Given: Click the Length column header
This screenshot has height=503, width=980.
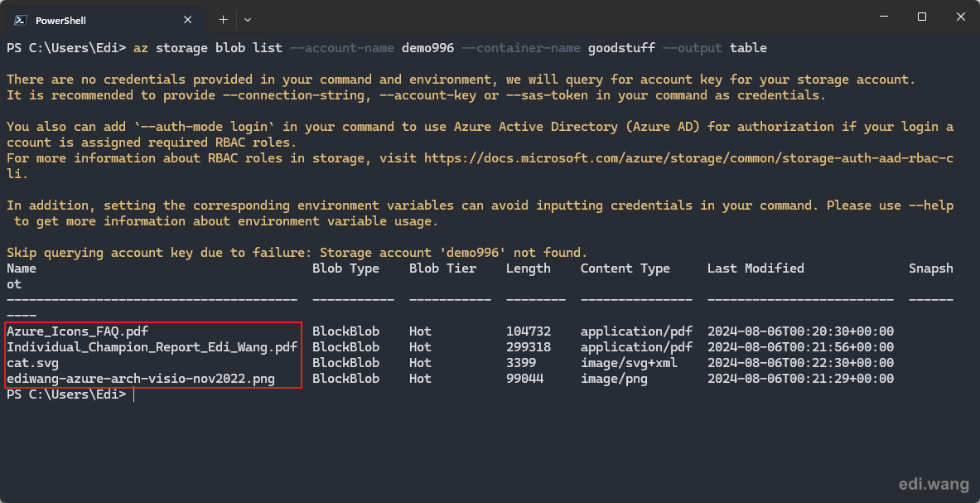Looking at the screenshot, I should [x=529, y=268].
